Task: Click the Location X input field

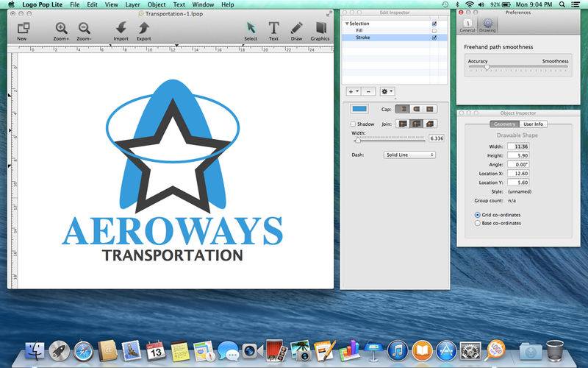Action: [518, 174]
